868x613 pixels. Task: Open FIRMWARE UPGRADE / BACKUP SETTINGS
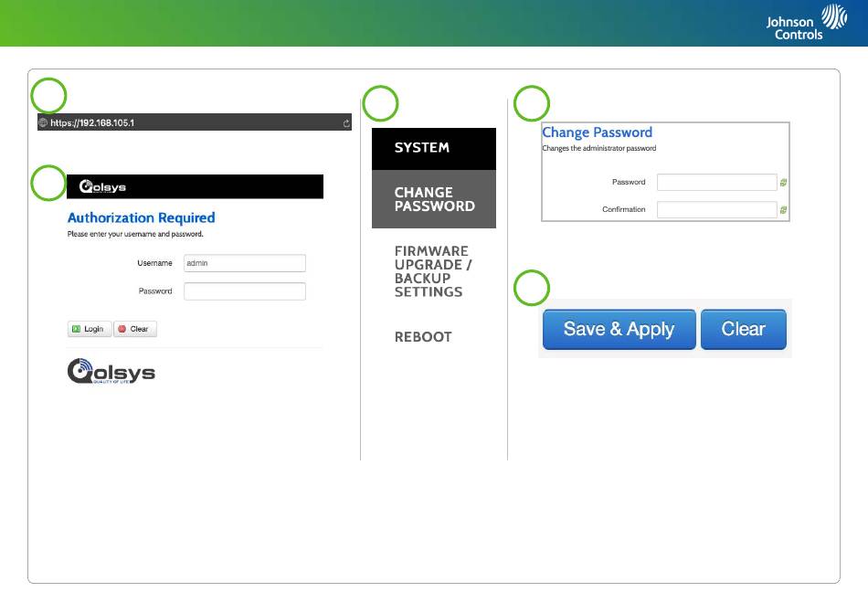coord(433,271)
